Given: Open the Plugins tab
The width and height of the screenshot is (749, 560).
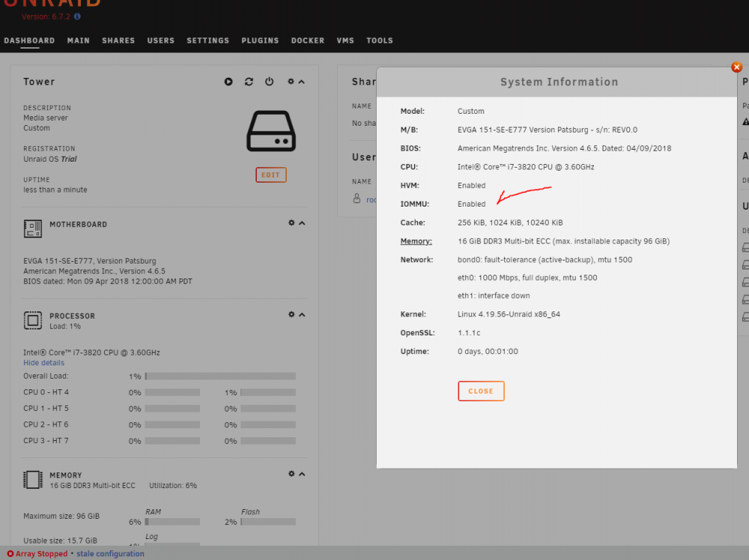Looking at the screenshot, I should point(261,40).
